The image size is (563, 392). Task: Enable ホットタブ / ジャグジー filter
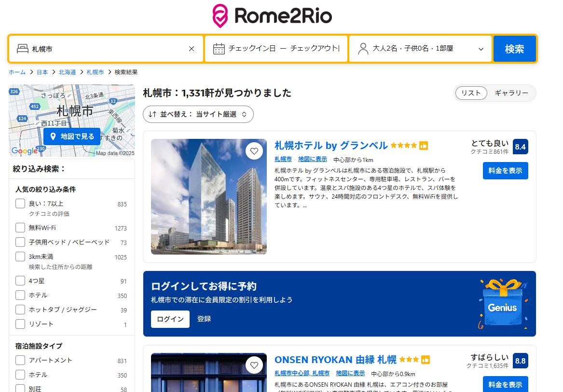tap(20, 310)
